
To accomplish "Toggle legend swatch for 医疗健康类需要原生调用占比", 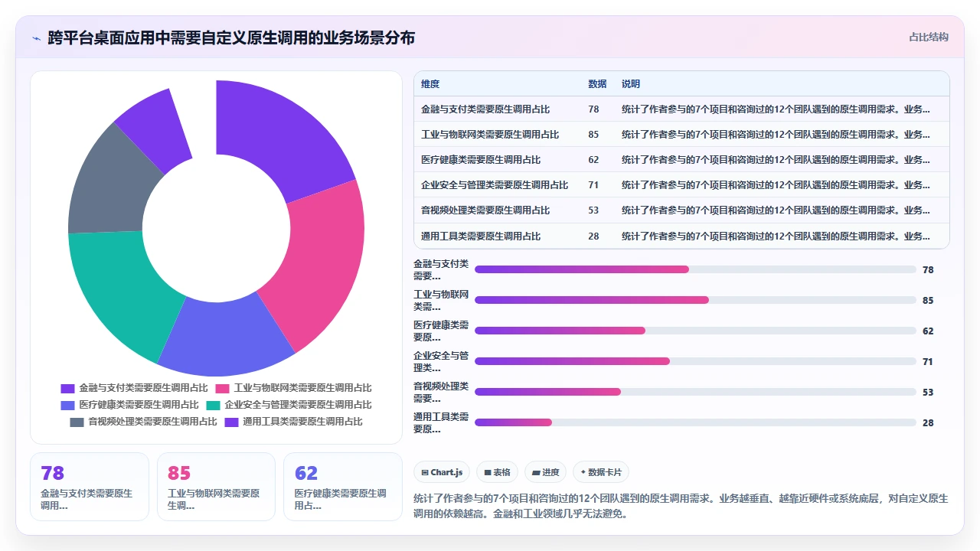I will (67, 405).
